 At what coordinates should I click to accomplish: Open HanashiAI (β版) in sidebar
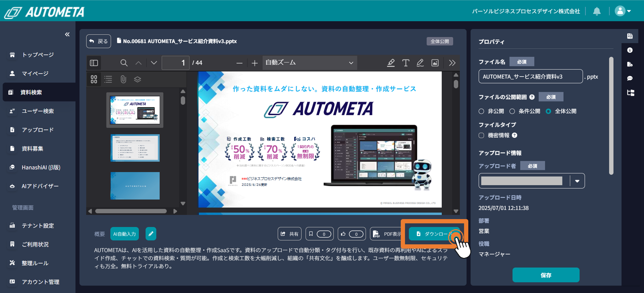click(x=38, y=167)
